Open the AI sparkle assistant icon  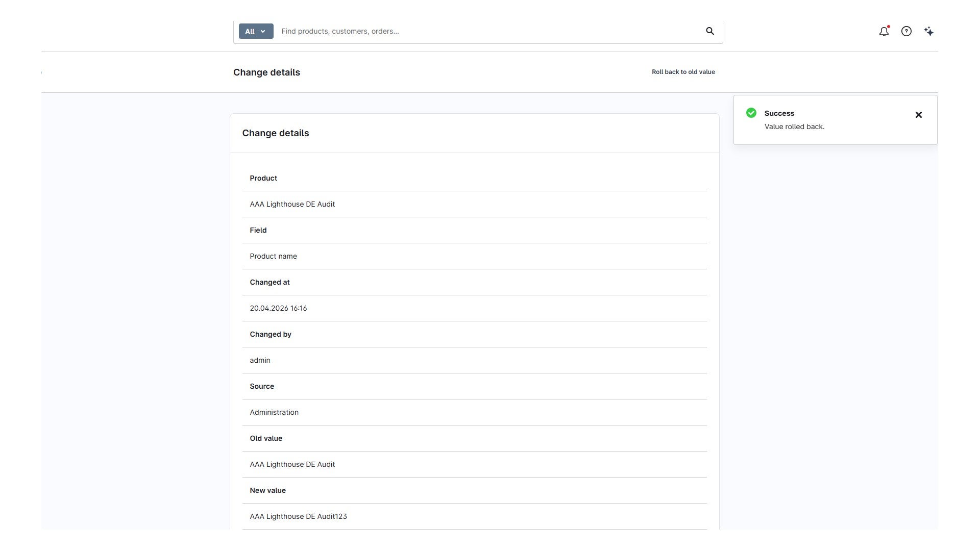pos(929,31)
